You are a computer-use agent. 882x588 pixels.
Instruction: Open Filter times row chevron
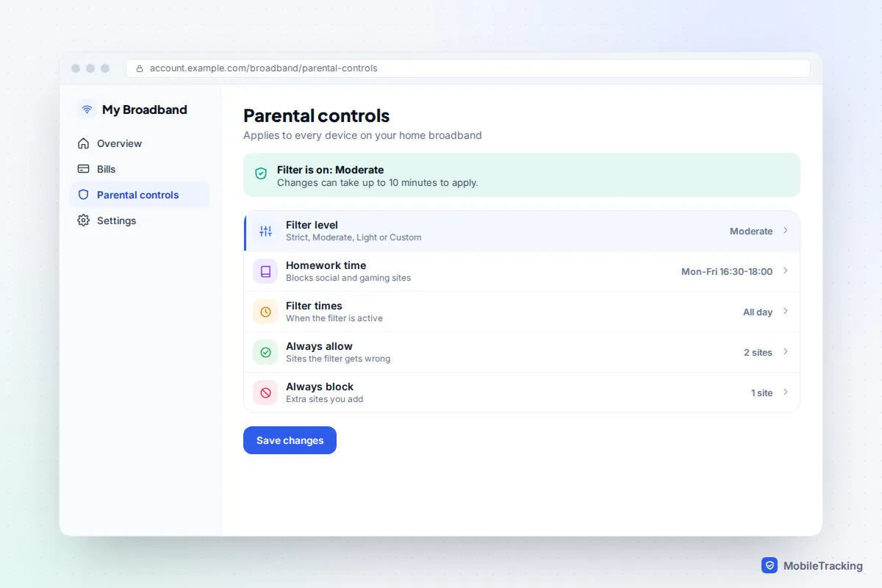[785, 312]
